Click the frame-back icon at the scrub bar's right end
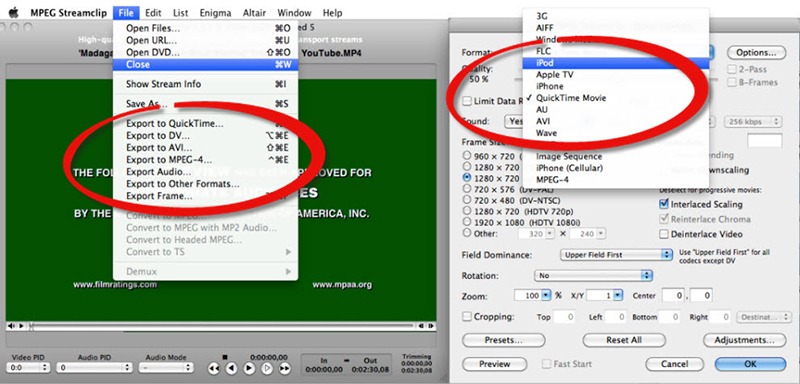The height and width of the screenshot is (384, 800). click(x=421, y=325)
